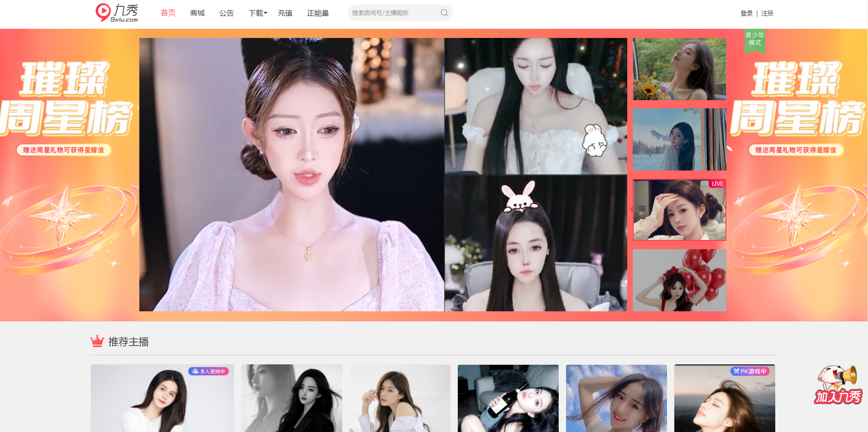Select the LIVE highlighted stream thumbnail
The image size is (868, 432).
coord(679,210)
